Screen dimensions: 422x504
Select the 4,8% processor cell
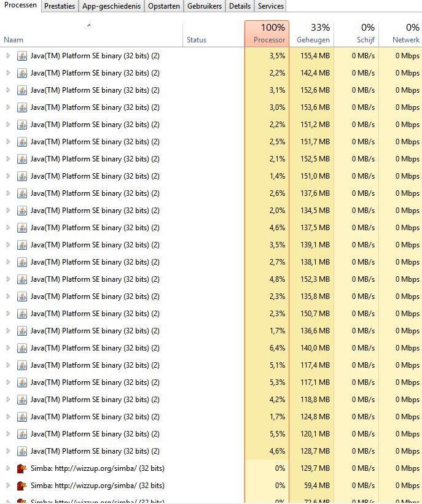click(x=267, y=279)
